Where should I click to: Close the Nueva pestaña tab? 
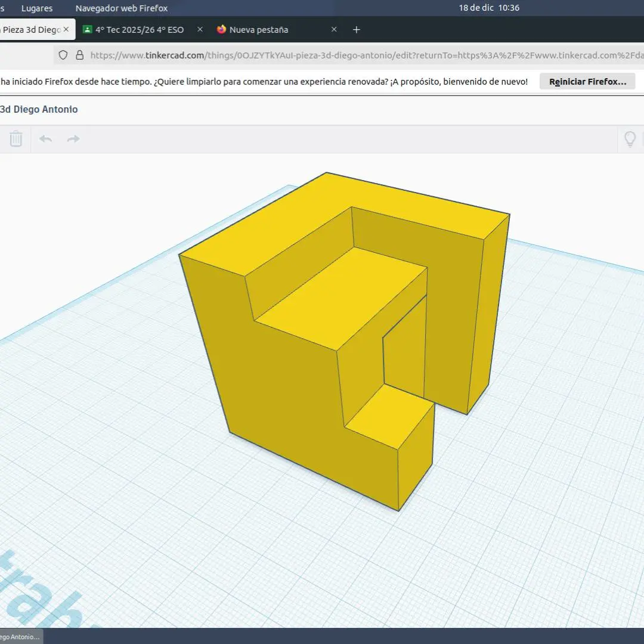[x=334, y=30]
